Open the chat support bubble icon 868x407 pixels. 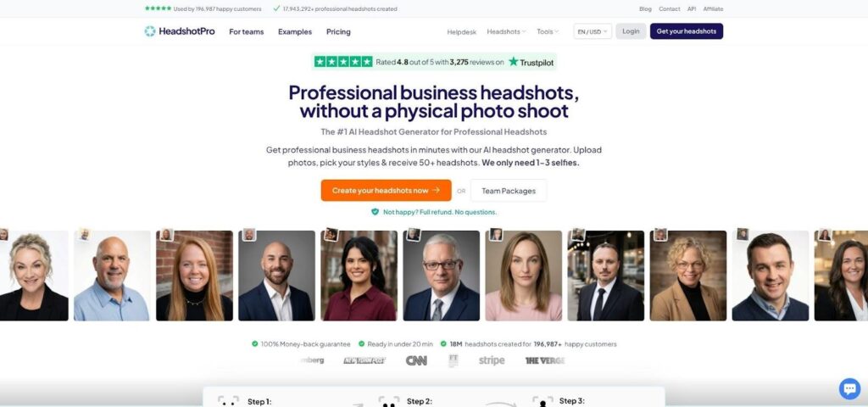pyautogui.click(x=849, y=388)
